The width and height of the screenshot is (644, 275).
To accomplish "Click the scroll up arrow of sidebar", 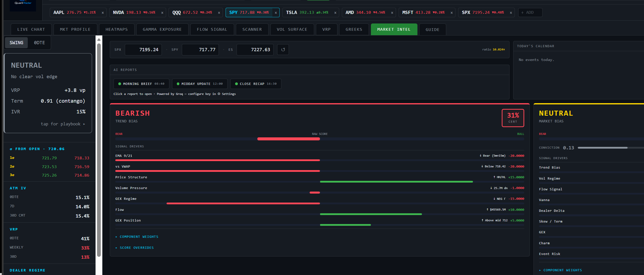I will 99,39.
